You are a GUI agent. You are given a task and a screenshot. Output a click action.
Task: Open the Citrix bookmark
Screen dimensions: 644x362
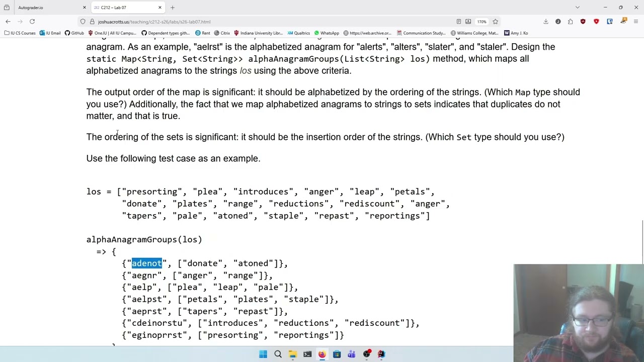pos(222,33)
